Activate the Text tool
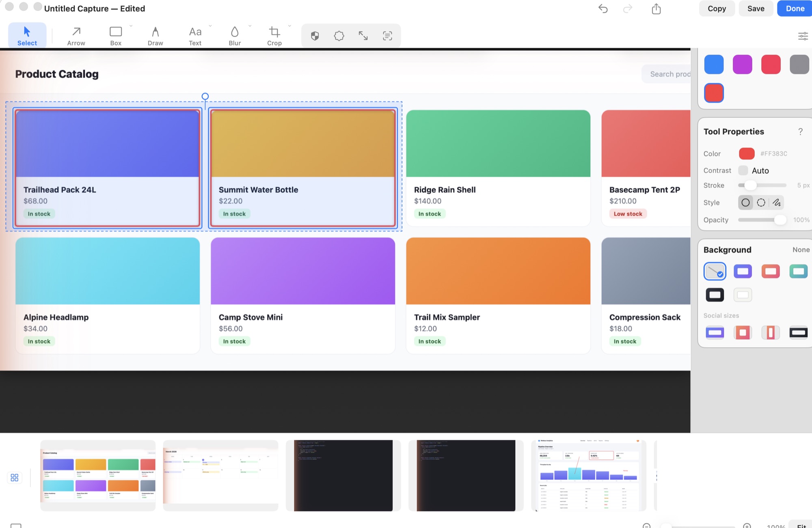The width and height of the screenshot is (812, 528). (195, 36)
